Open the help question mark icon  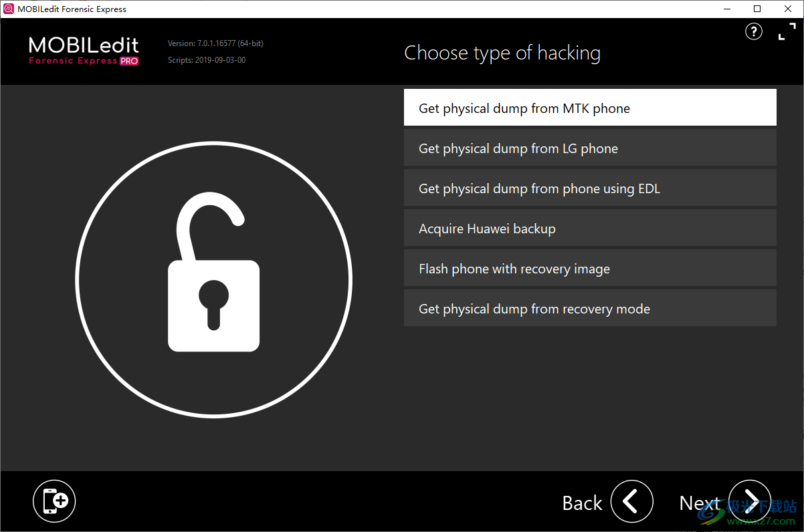coord(754,31)
